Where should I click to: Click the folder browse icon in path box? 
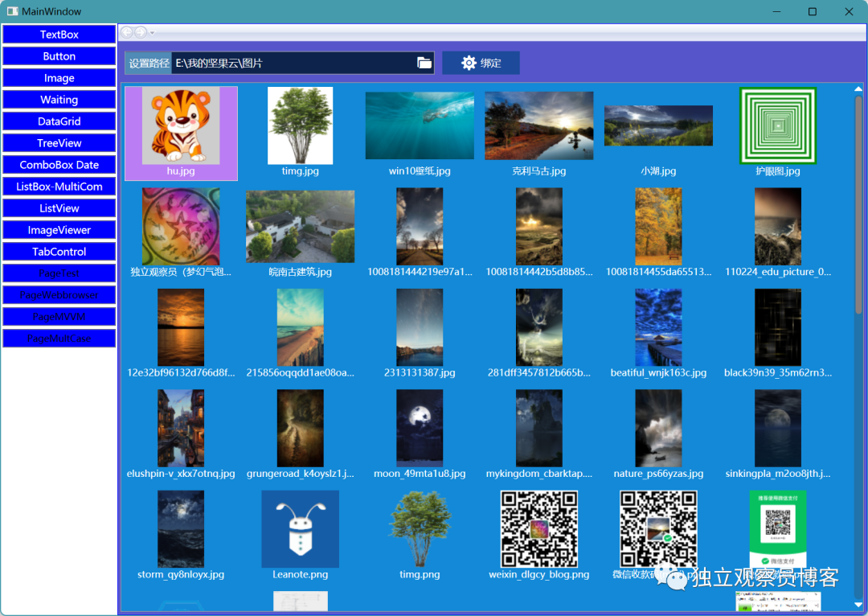point(424,64)
